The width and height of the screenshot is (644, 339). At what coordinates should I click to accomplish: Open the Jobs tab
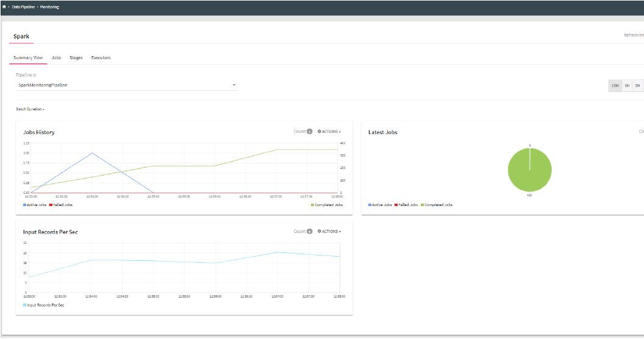56,58
